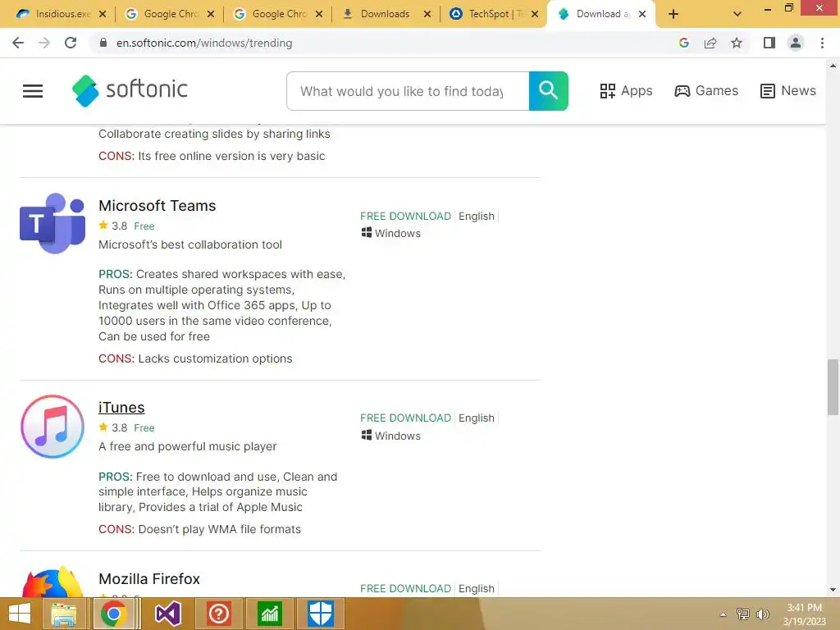Screen dimensions: 840x630
Task: Open the Chrome profile avatar
Action: point(796,43)
